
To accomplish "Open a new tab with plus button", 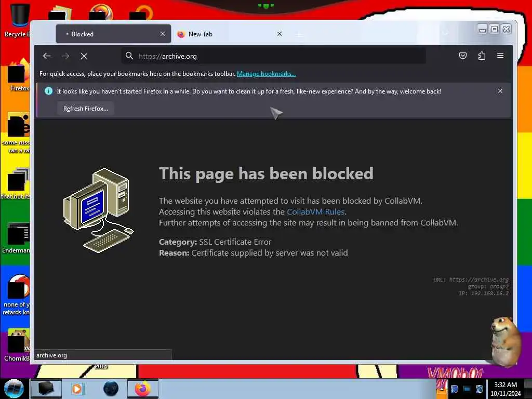I will (x=299, y=34).
